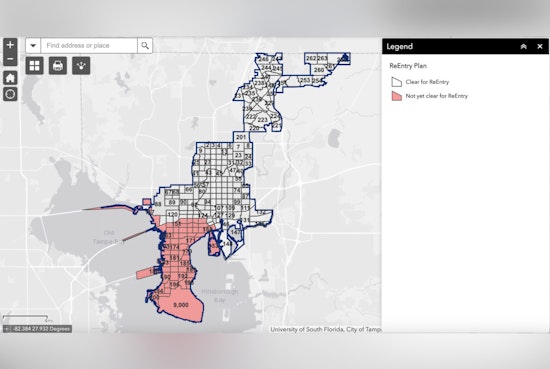The height and width of the screenshot is (369, 550).
Task: Select map zone 89
Action: pos(172,202)
